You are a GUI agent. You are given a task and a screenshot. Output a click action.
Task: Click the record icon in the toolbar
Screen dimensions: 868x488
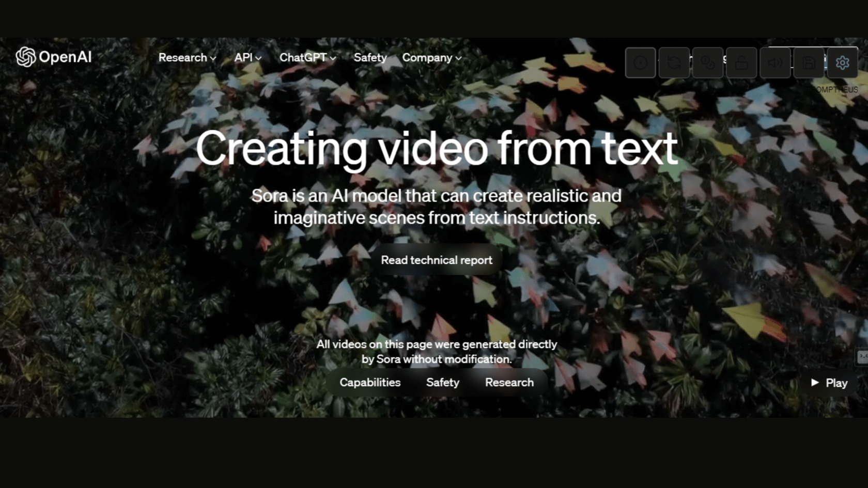click(640, 62)
